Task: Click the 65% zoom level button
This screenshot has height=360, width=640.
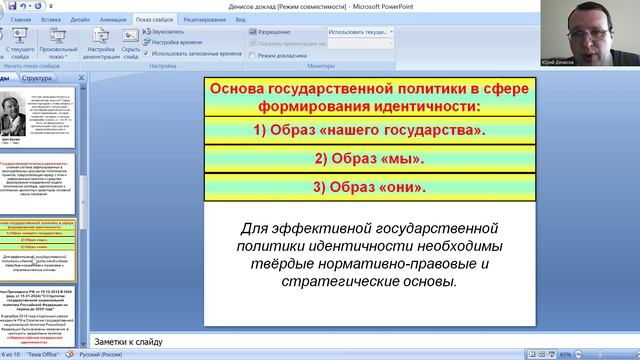Action: coord(565,355)
